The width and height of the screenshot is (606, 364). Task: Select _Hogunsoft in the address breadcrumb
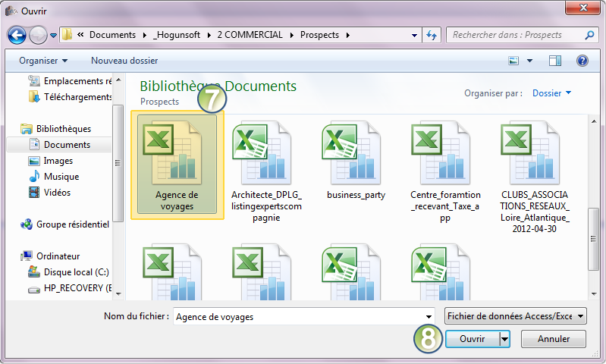(x=177, y=35)
